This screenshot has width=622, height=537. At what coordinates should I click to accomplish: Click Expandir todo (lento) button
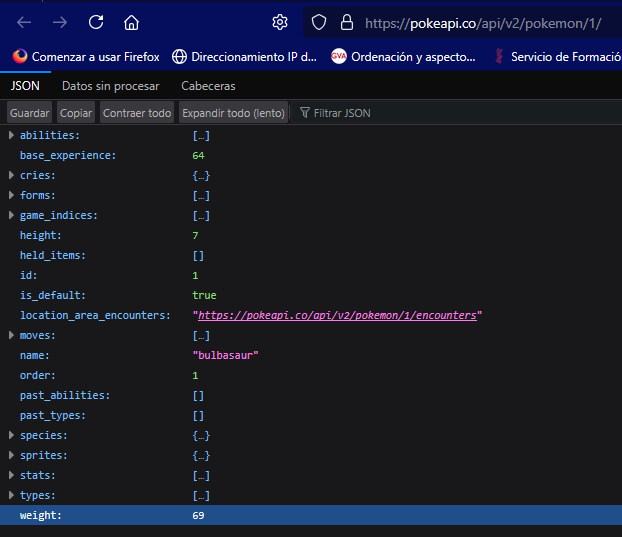coord(233,113)
